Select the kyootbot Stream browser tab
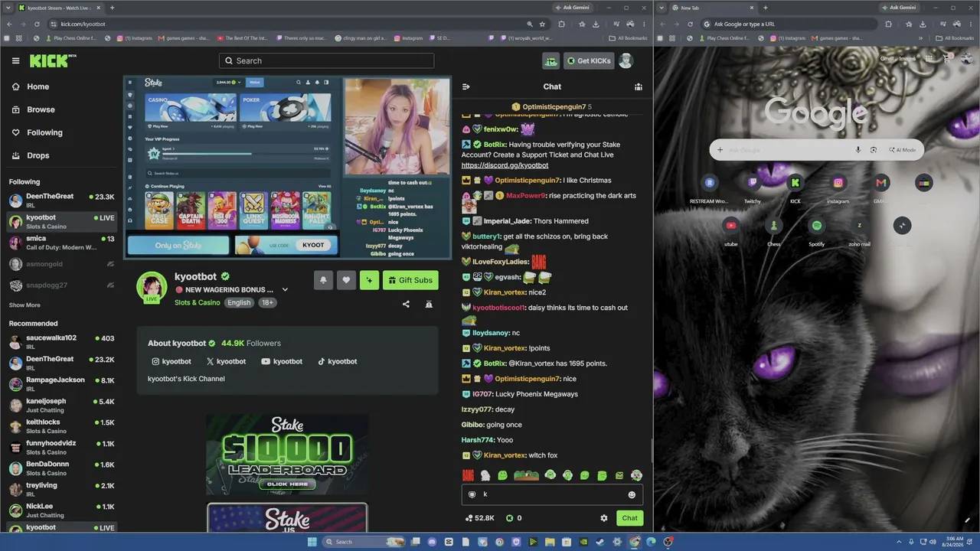Image resolution: width=980 pixels, height=551 pixels. pos(60,8)
